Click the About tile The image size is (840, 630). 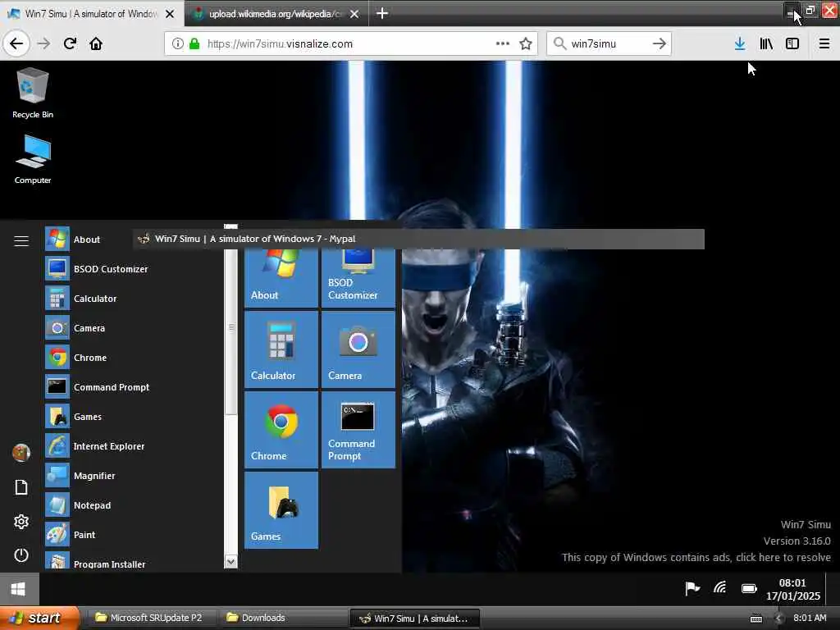pyautogui.click(x=281, y=278)
